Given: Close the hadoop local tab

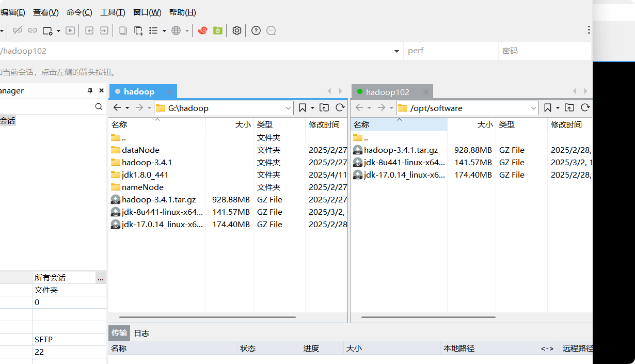Looking at the screenshot, I should (x=169, y=91).
